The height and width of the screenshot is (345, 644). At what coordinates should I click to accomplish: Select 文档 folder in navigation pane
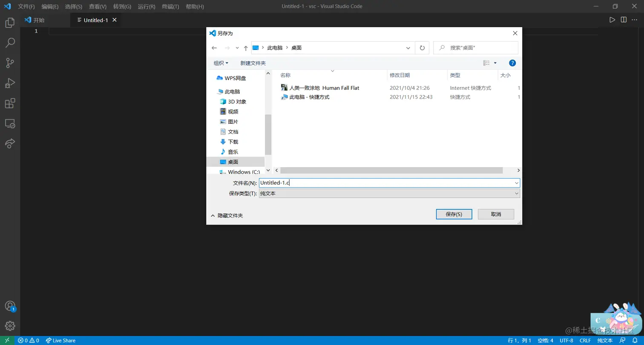[x=233, y=132]
